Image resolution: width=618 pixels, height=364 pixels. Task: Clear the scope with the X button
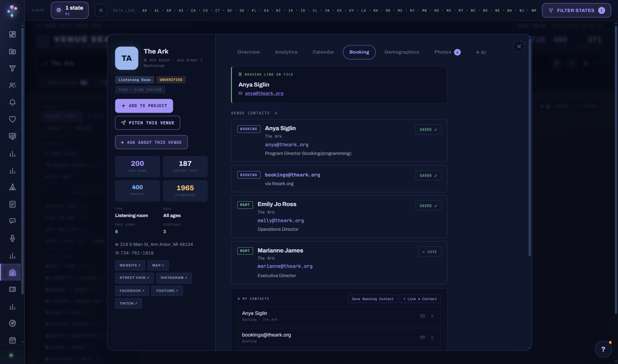(x=101, y=10)
